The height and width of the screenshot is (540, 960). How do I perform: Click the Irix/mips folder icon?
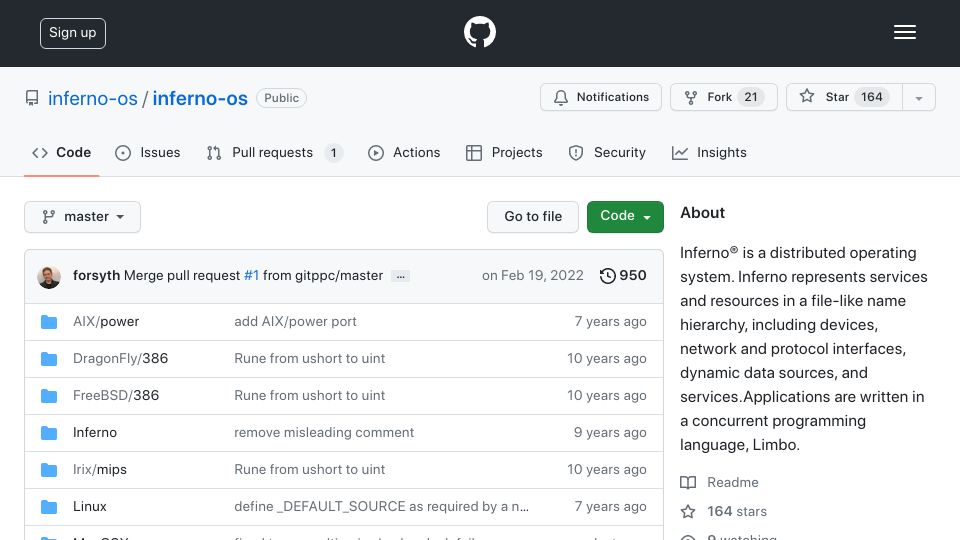pos(49,470)
